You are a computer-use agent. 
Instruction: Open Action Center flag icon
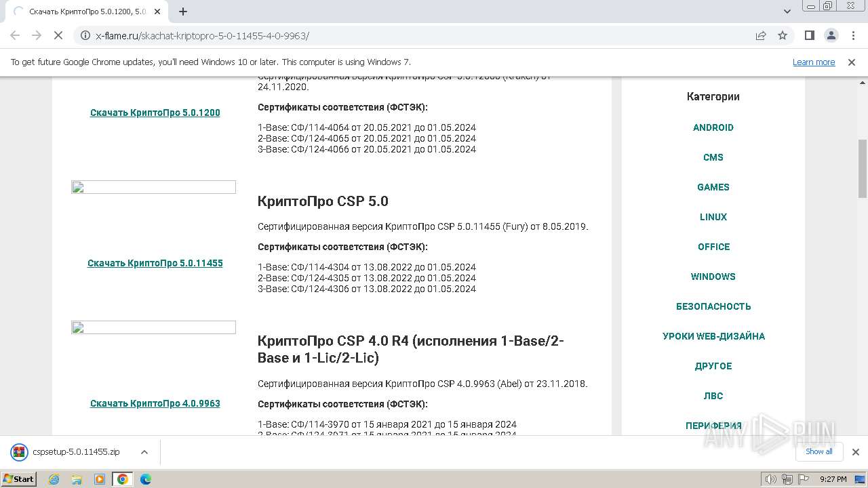coord(803,479)
